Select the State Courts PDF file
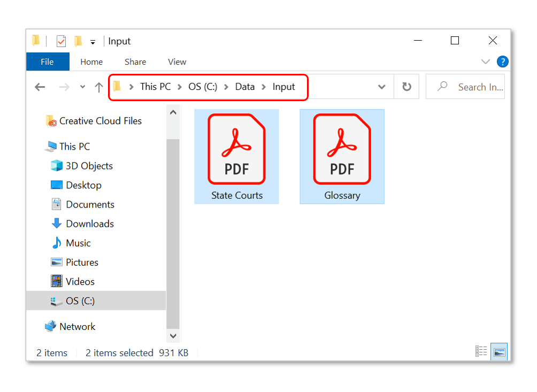This screenshot has height=392, width=537. click(236, 156)
